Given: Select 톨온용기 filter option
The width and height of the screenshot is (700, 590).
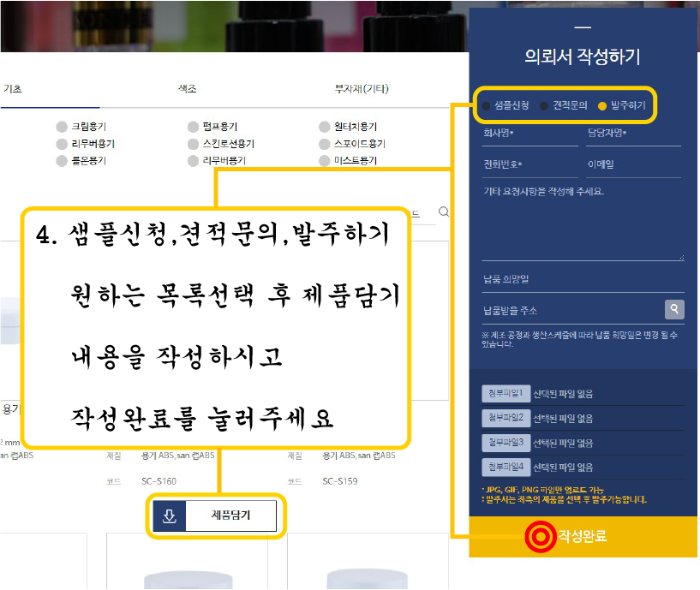Looking at the screenshot, I should [81, 161].
